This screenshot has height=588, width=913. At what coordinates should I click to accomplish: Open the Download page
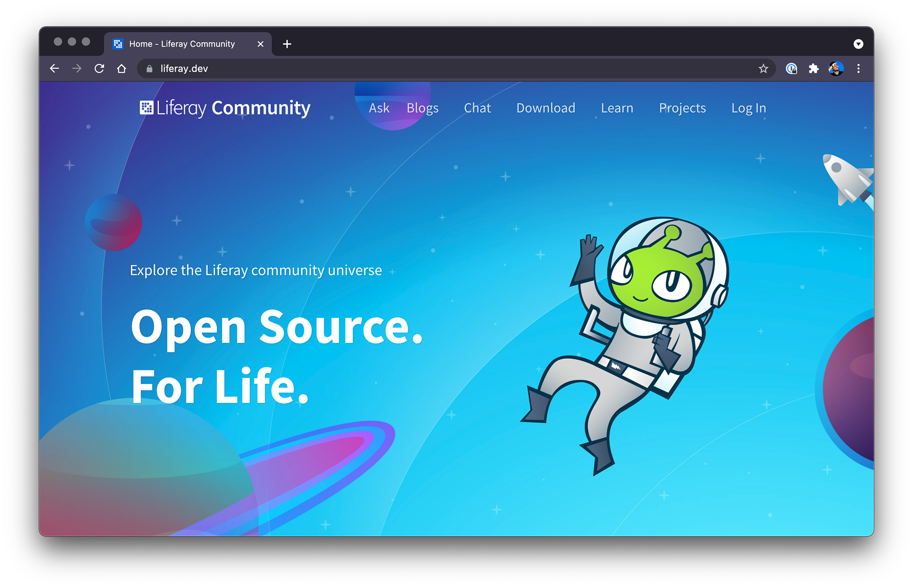point(546,108)
